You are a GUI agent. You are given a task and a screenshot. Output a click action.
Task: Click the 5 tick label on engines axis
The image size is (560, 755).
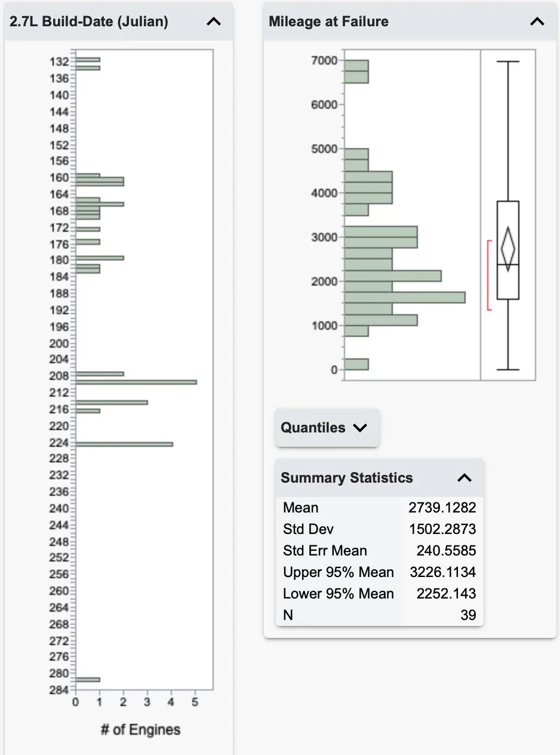tap(195, 703)
